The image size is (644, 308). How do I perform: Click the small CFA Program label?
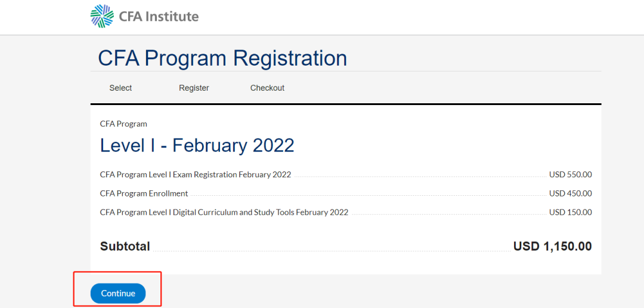click(x=123, y=124)
